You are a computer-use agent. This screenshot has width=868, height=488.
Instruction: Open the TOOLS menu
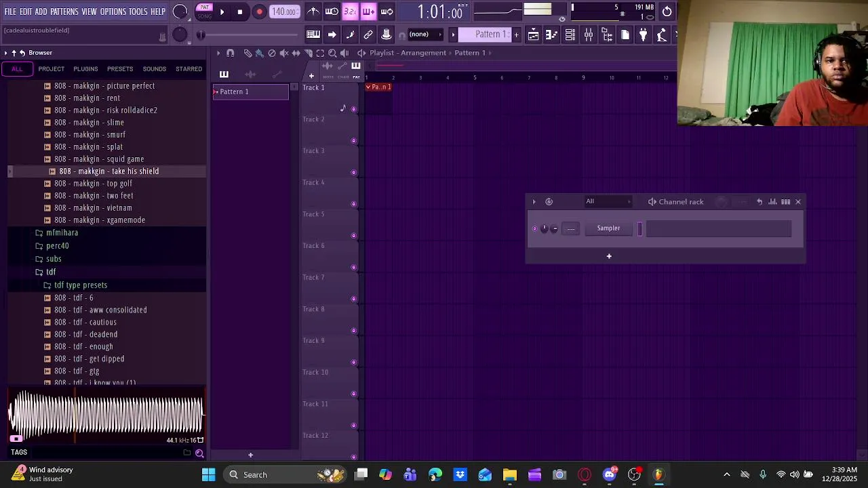pos(138,12)
